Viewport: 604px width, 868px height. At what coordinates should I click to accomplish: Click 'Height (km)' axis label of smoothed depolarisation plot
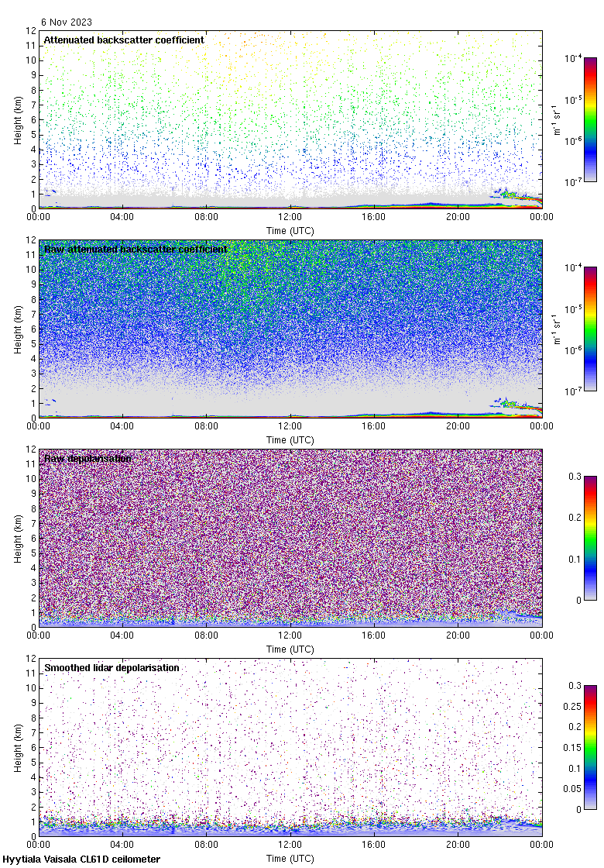tap(19, 748)
